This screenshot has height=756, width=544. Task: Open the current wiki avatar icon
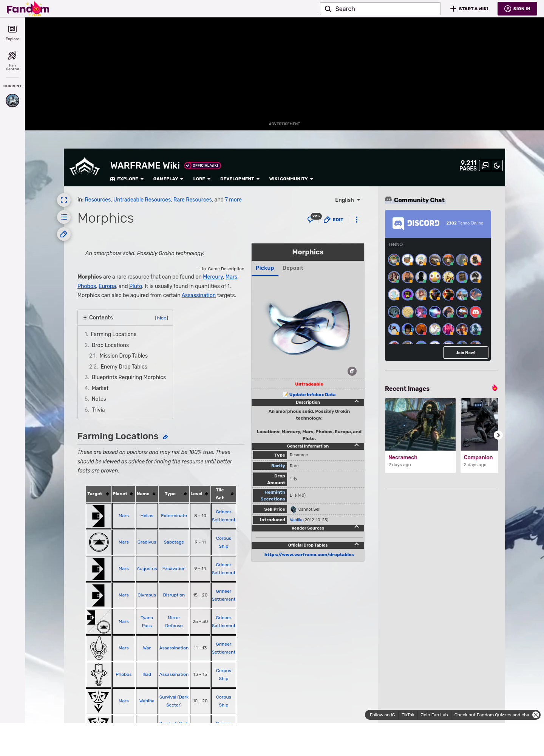pos(12,101)
